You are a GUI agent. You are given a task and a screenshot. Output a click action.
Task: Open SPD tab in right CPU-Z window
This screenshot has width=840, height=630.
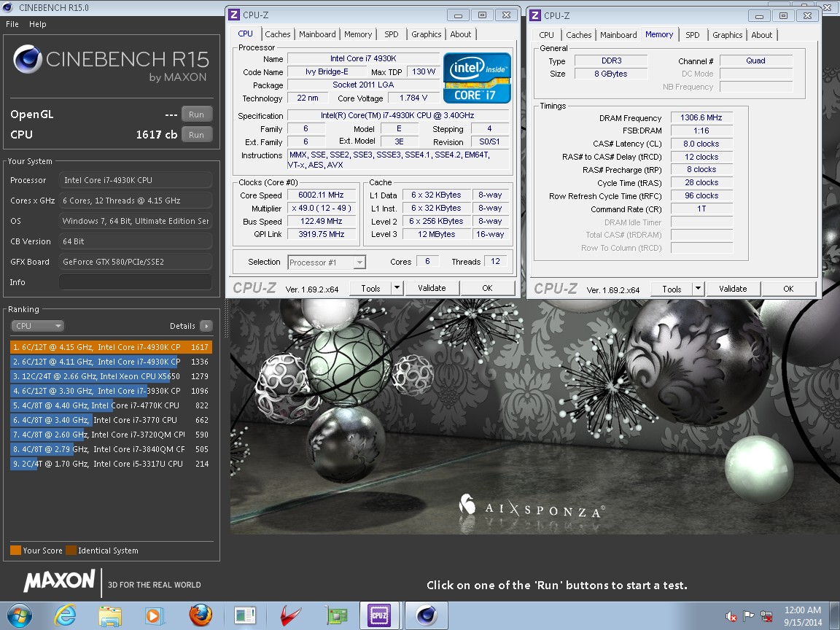point(693,35)
